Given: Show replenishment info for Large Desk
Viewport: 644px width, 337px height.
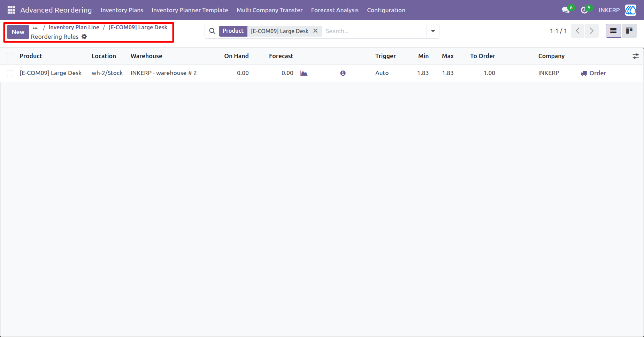Looking at the screenshot, I should pos(343,73).
